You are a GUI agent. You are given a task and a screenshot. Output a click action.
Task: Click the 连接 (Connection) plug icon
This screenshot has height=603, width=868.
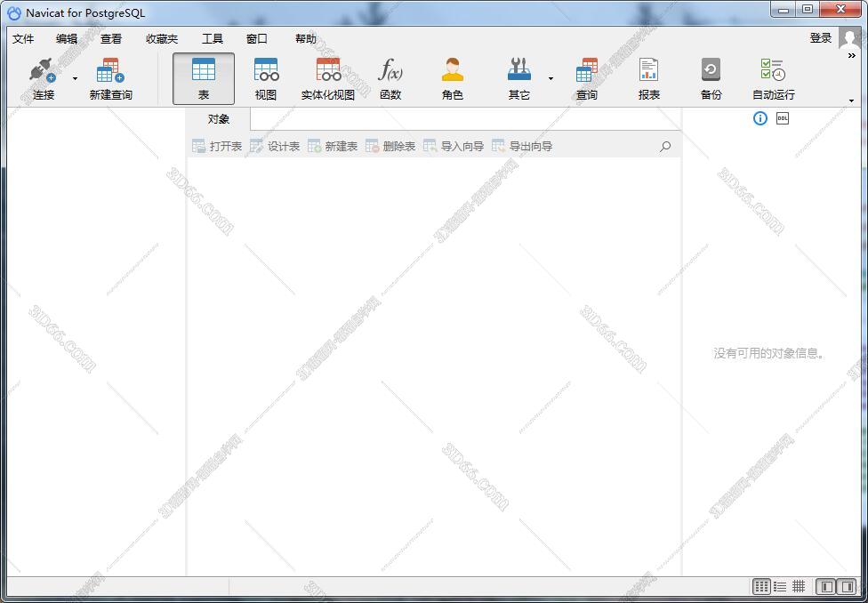[x=43, y=71]
